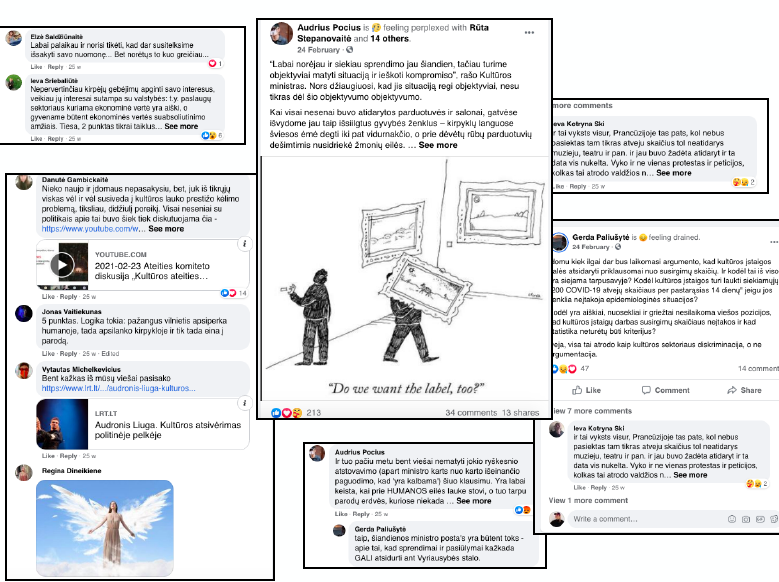779x582 pixels.
Task: Click the info icon on YouTube link card
Action: click(x=244, y=244)
